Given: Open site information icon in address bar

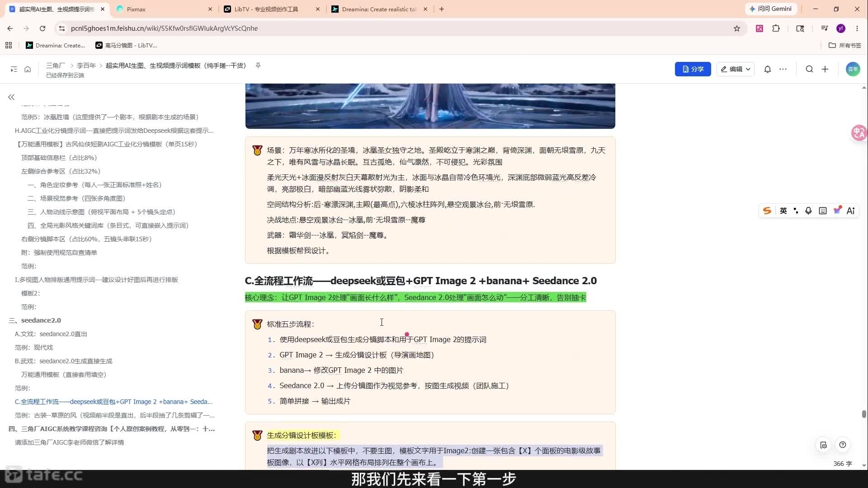Looking at the screenshot, I should pyautogui.click(x=62, y=28).
